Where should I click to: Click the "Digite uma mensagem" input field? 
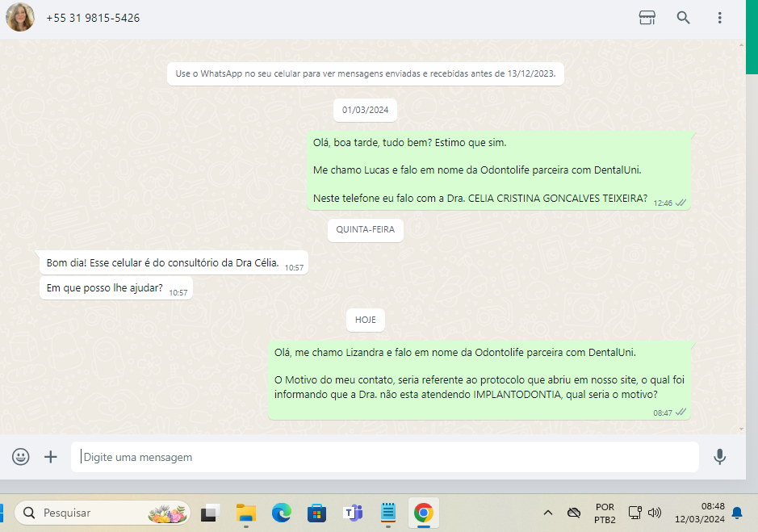tap(385, 457)
